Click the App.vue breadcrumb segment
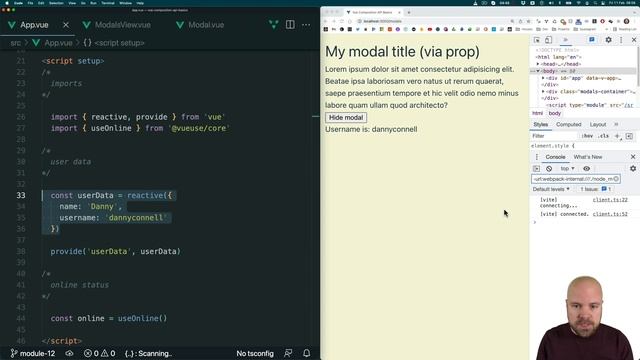640x360 pixels. coord(52,43)
